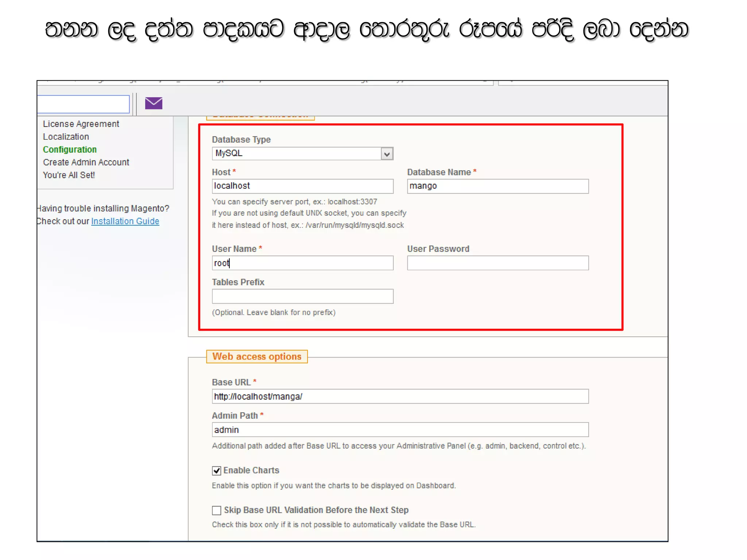Focus the User Name text field
747x560 pixels.
pos(302,263)
